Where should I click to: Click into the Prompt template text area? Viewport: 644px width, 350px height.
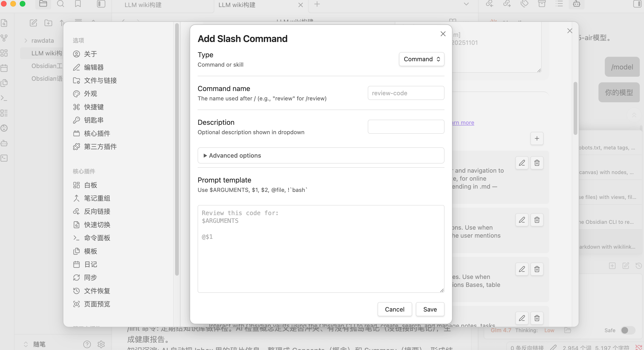pos(321,249)
